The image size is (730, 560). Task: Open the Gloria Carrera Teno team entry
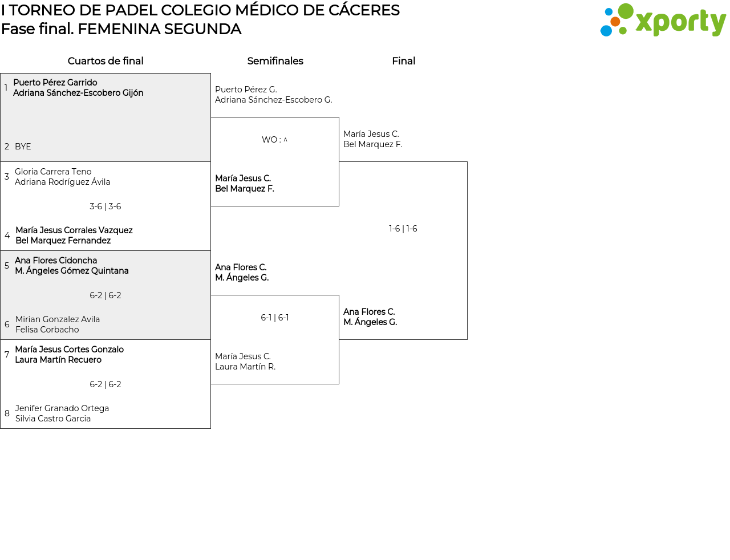click(62, 177)
